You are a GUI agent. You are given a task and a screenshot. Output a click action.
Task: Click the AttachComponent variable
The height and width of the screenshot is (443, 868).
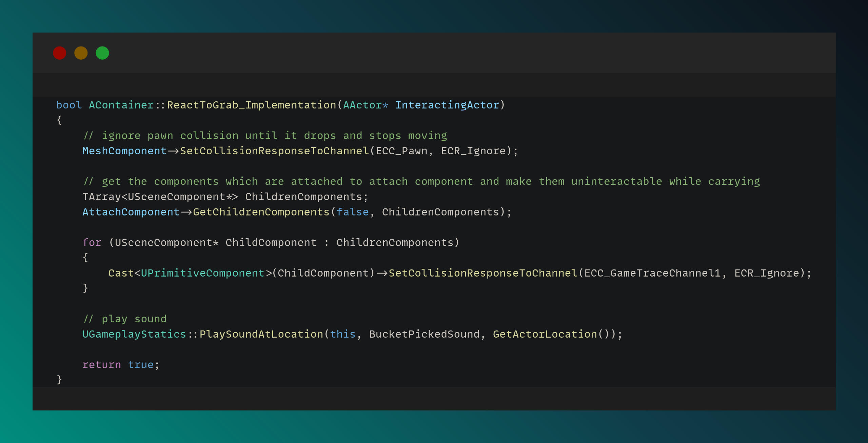click(131, 212)
